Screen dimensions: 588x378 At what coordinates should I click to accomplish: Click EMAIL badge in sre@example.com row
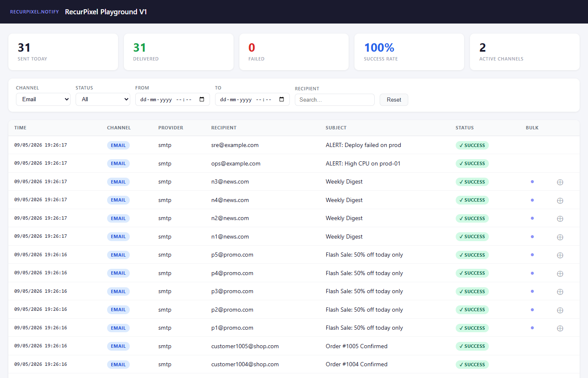[118, 145]
